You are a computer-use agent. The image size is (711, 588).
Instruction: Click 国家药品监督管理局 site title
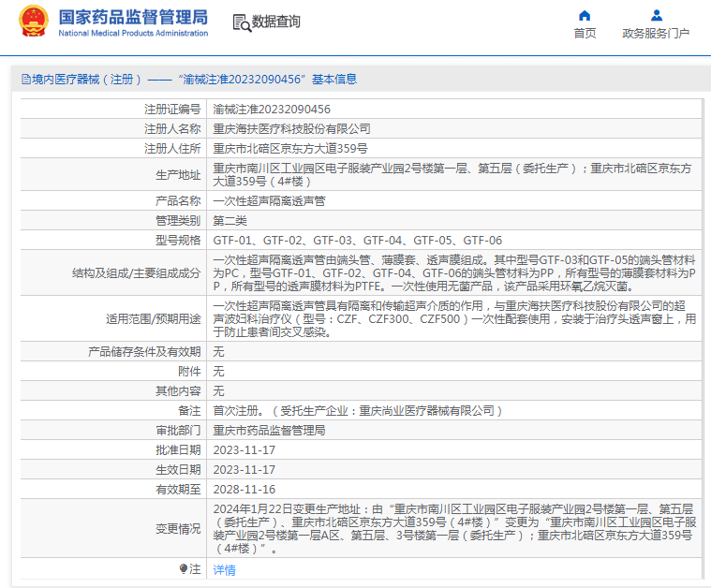coord(133,17)
